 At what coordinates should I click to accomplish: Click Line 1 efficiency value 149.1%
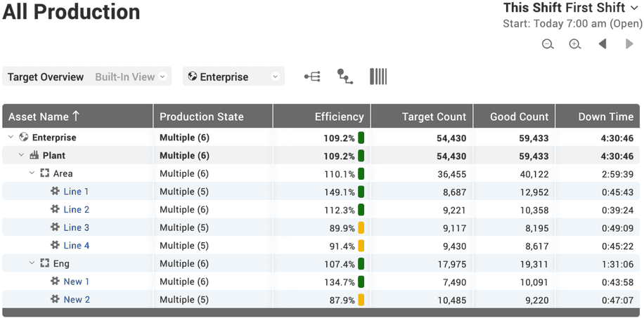coord(340,192)
